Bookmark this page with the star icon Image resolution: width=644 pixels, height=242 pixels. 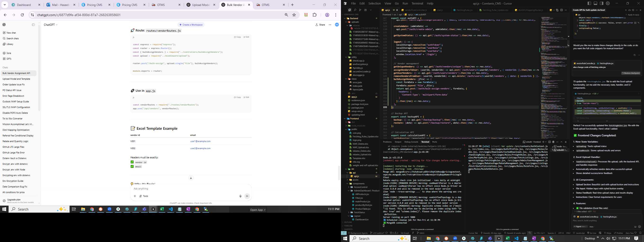[x=294, y=15]
